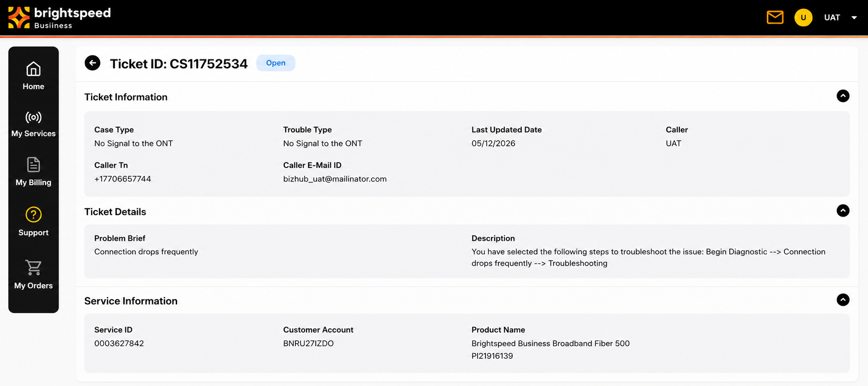The height and width of the screenshot is (386, 868).
Task: Click the Brightspeed Business logo
Action: click(x=60, y=18)
